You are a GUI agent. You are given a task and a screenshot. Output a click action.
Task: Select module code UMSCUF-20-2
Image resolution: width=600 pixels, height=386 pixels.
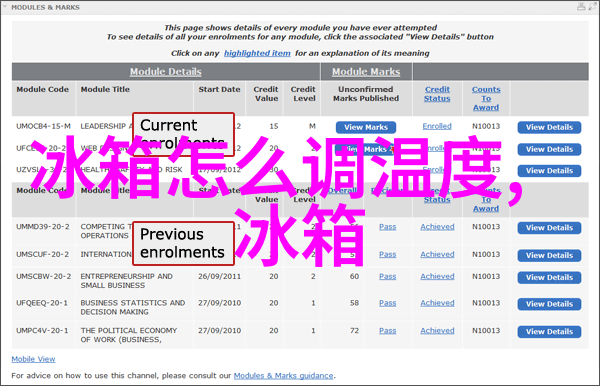click(42, 254)
